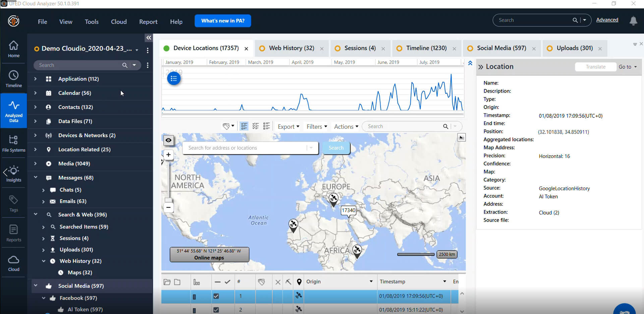The width and height of the screenshot is (644, 314).
Task: Click the Translate button
Action: coord(595,67)
